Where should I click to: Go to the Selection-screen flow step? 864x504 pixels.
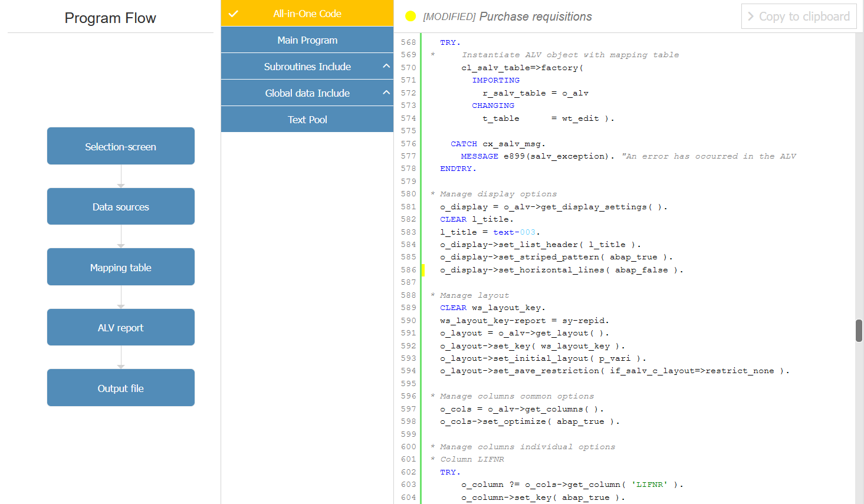pos(121,146)
